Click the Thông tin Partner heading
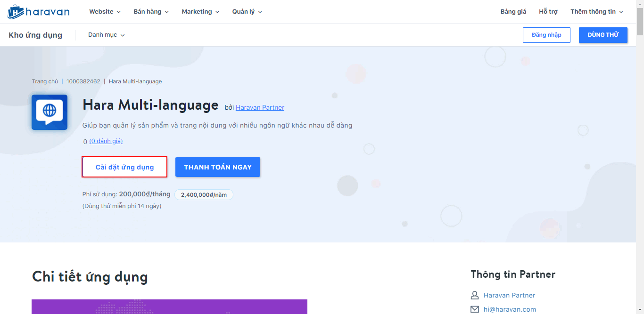This screenshot has width=644, height=314. click(x=513, y=274)
